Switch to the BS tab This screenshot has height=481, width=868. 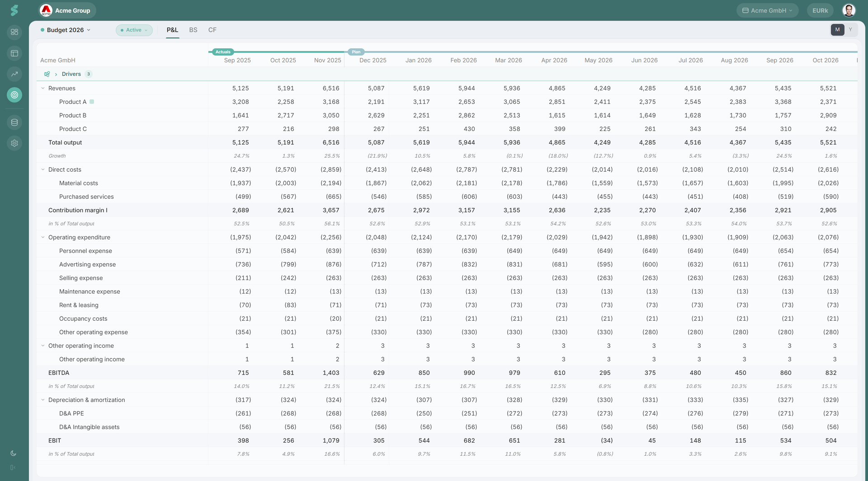193,30
